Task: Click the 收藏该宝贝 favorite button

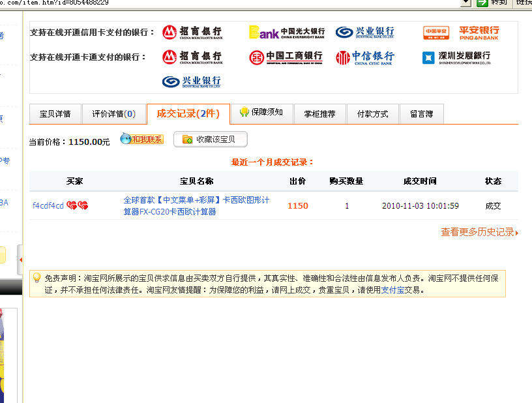Action: tap(211, 139)
